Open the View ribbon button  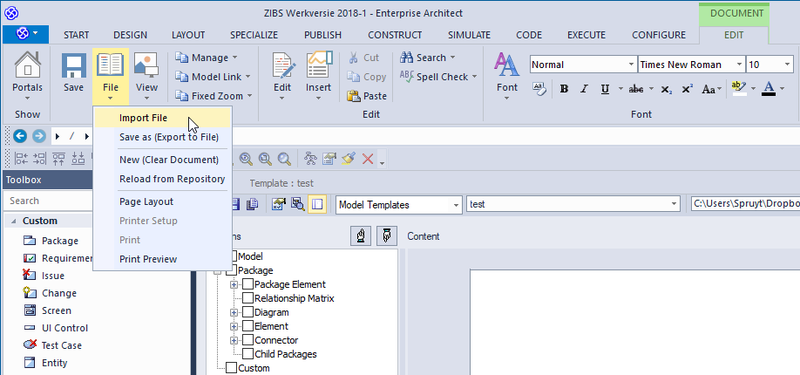click(146, 75)
